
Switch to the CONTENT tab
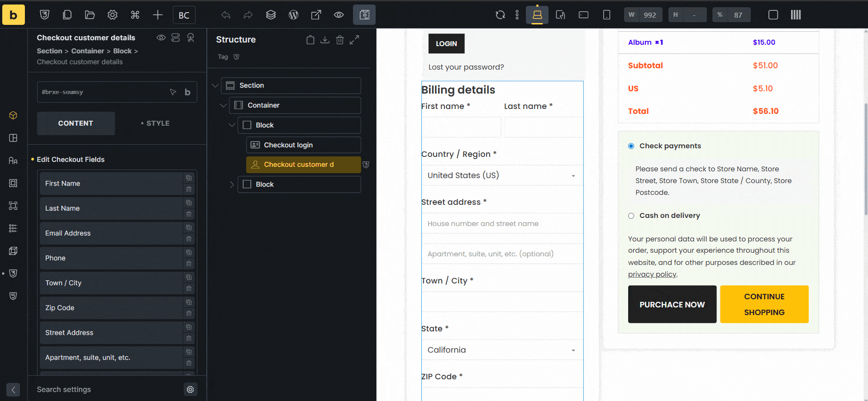(x=76, y=123)
